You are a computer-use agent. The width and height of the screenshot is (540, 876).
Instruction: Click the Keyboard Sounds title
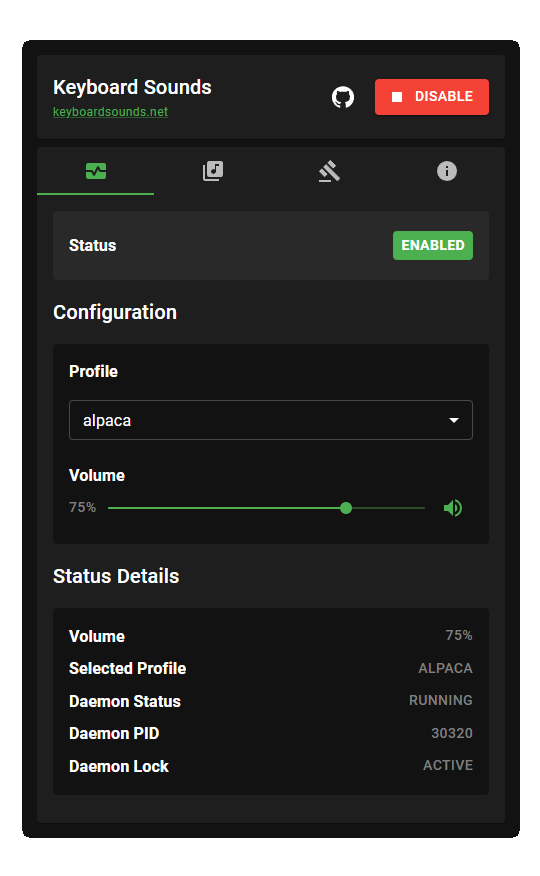132,88
